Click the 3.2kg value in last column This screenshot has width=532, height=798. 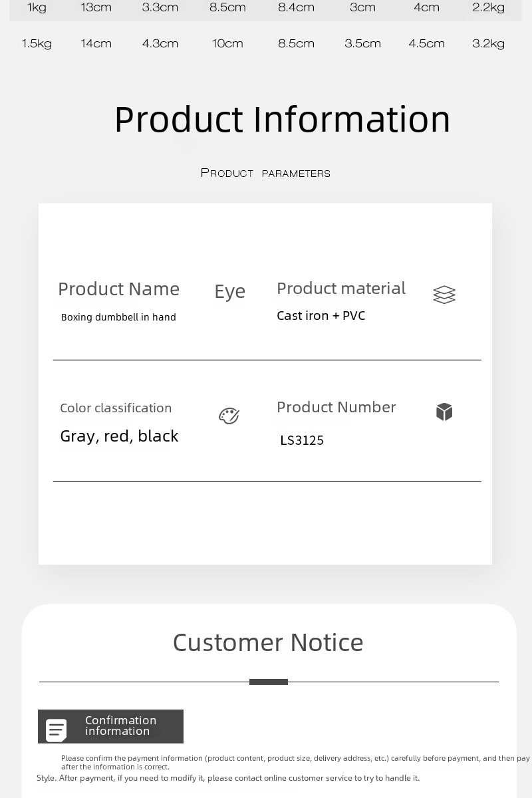click(489, 44)
